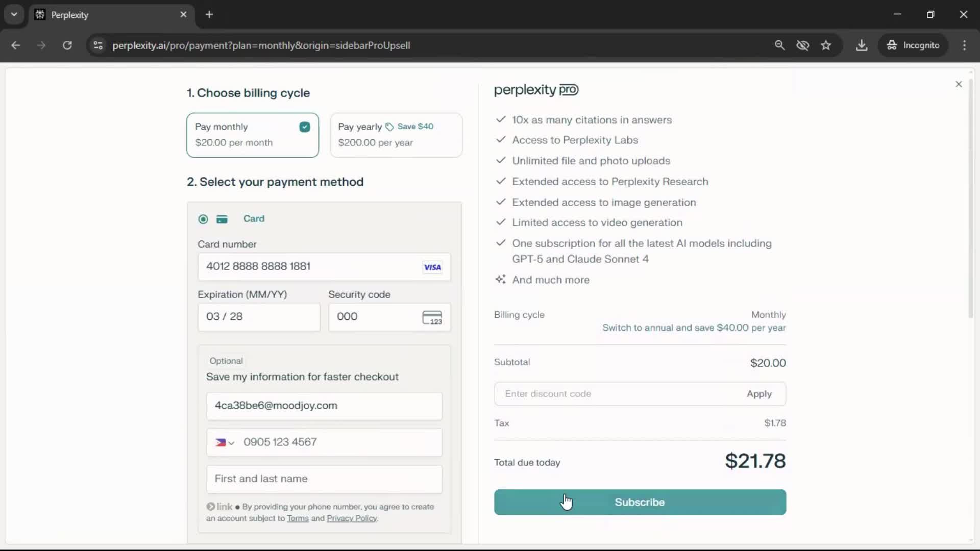Click the zoom magnifier icon in address bar

tap(779, 45)
